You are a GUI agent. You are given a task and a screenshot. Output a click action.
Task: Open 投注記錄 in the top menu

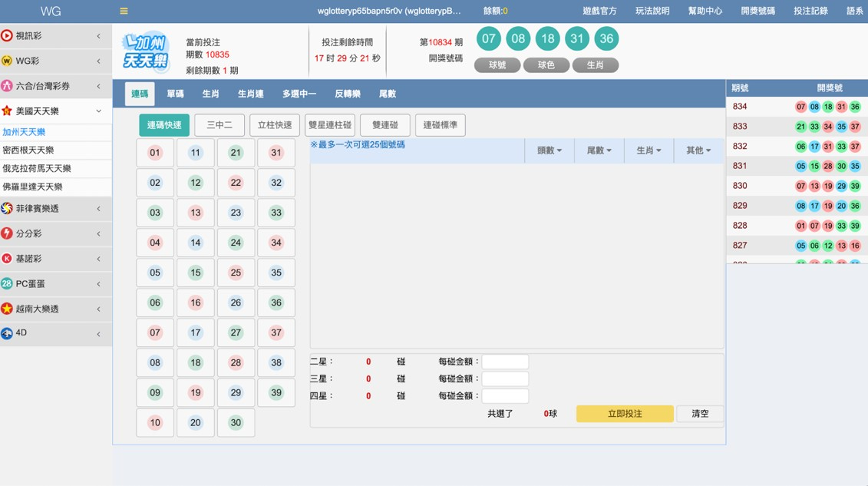810,12
